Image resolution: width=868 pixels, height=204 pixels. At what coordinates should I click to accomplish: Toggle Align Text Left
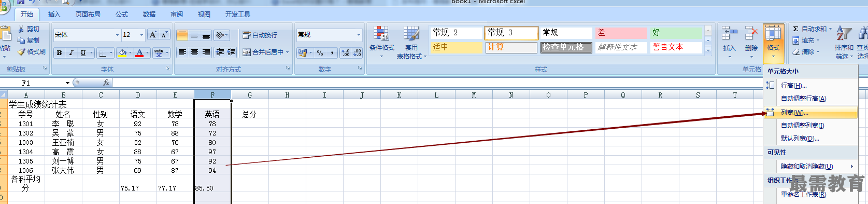[x=182, y=52]
